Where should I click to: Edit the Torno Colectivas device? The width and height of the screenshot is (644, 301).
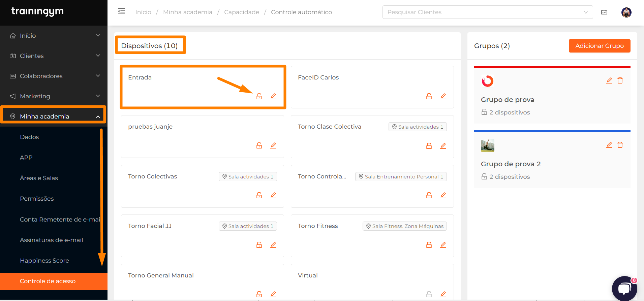(273, 195)
